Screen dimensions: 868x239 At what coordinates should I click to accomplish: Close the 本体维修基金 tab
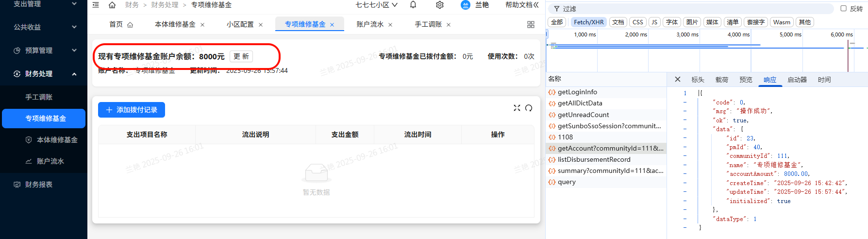tap(202, 25)
